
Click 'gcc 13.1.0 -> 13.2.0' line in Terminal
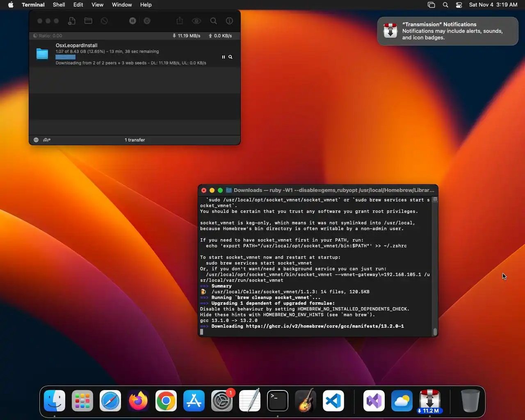[229, 320]
